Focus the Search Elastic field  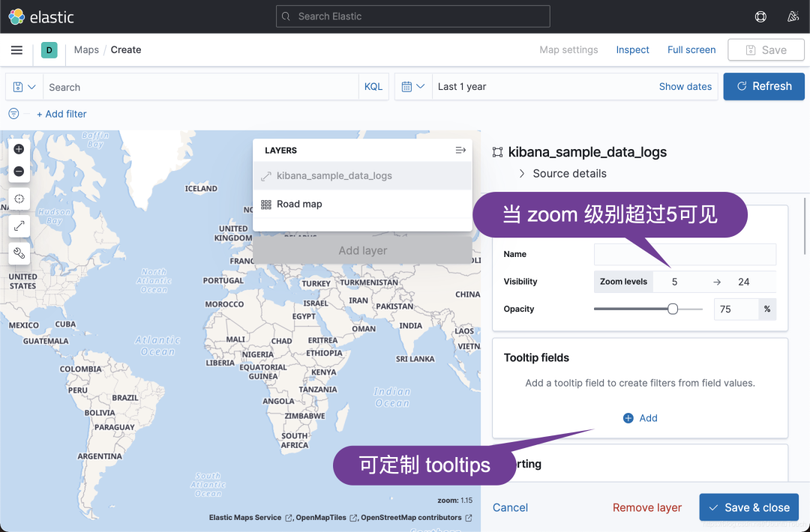(413, 16)
